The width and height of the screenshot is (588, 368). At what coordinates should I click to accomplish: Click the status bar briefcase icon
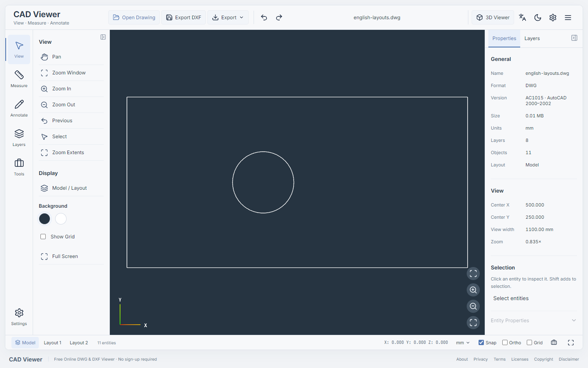click(x=554, y=343)
